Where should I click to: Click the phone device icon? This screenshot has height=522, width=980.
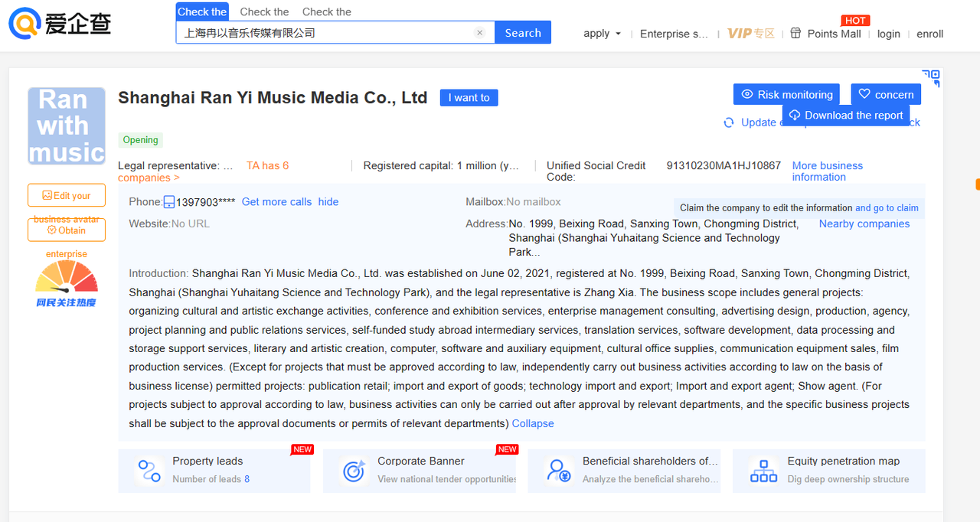169,202
